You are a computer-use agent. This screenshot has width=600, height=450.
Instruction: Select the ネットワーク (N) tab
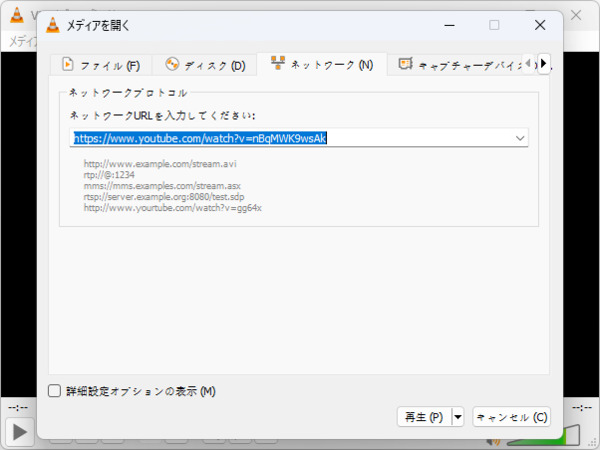point(322,64)
